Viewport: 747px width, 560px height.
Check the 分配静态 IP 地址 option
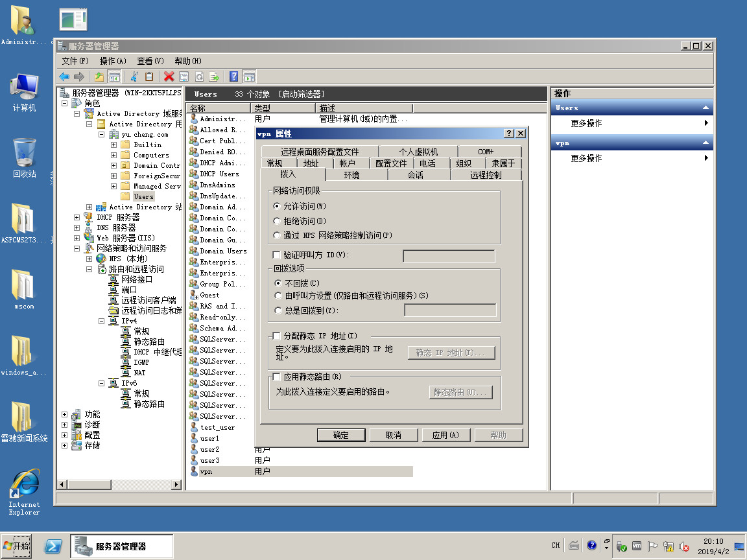(277, 336)
